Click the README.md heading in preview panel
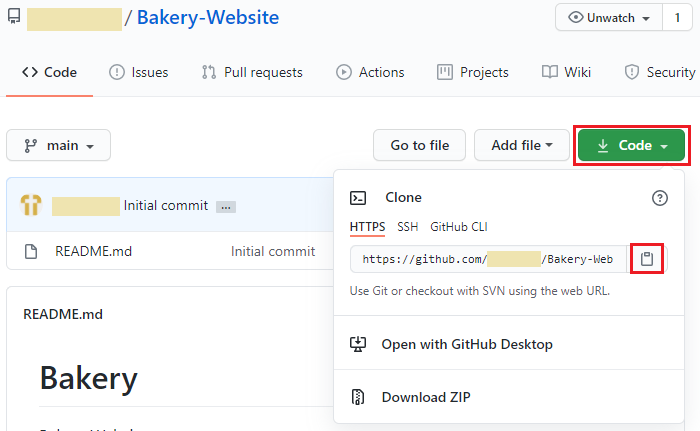Viewport: 700px width, 431px height. point(63,314)
